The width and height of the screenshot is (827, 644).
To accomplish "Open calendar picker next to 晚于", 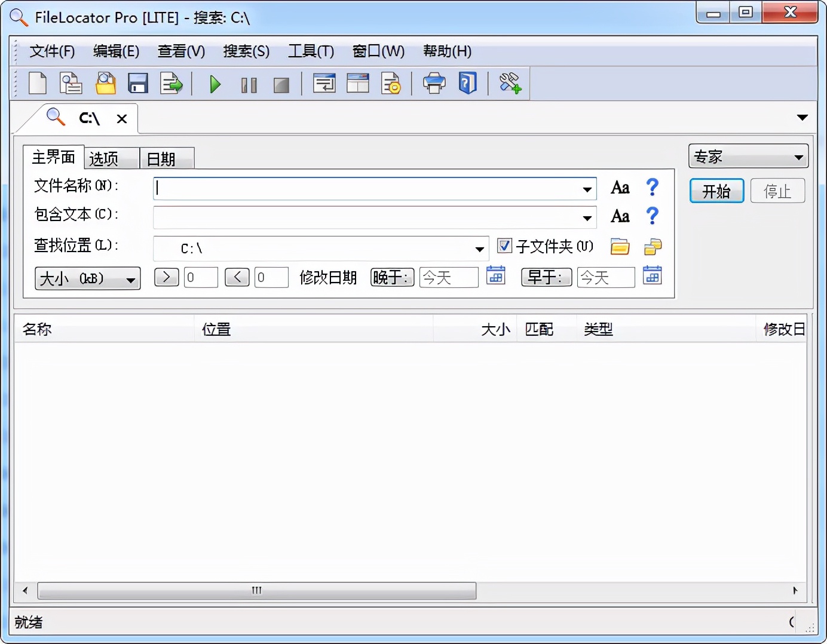I will pos(496,275).
